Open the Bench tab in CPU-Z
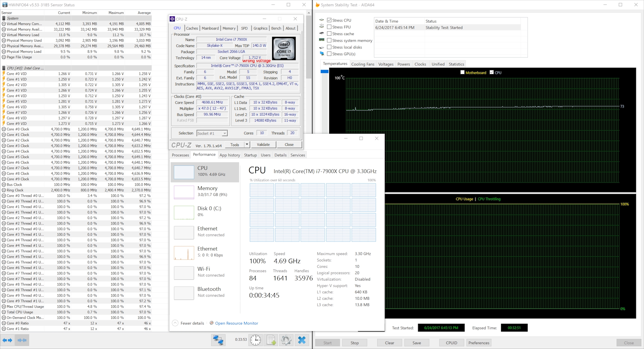Viewport: 644px width, 349px height. click(276, 28)
